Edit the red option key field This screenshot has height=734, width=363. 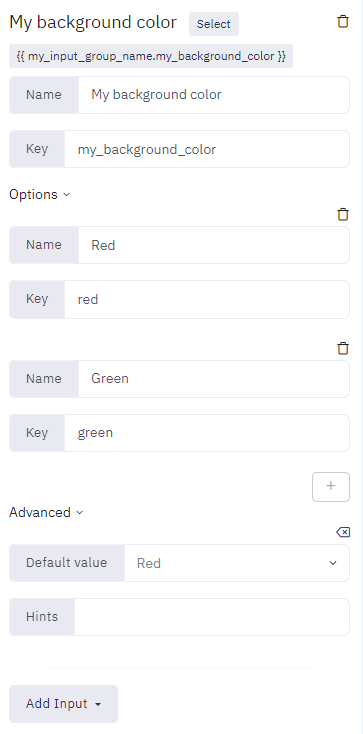[x=207, y=299]
